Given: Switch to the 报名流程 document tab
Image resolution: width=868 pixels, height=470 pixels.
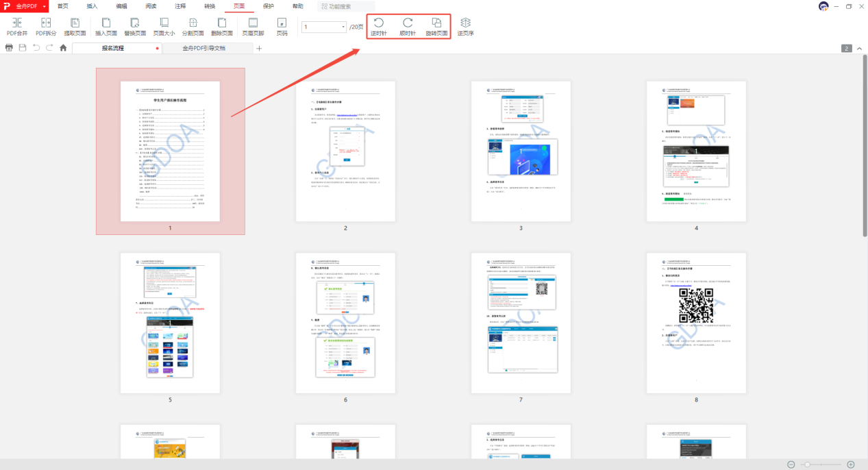Looking at the screenshot, I should pos(116,48).
